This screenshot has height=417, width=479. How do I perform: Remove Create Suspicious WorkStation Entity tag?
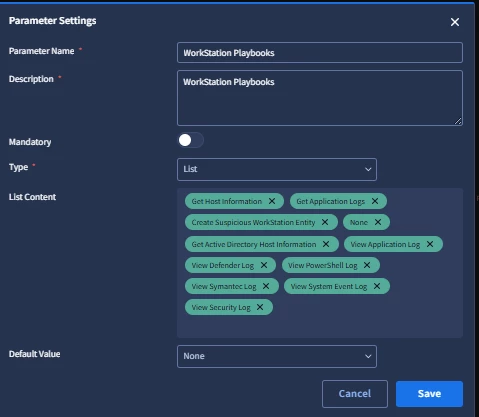325,222
